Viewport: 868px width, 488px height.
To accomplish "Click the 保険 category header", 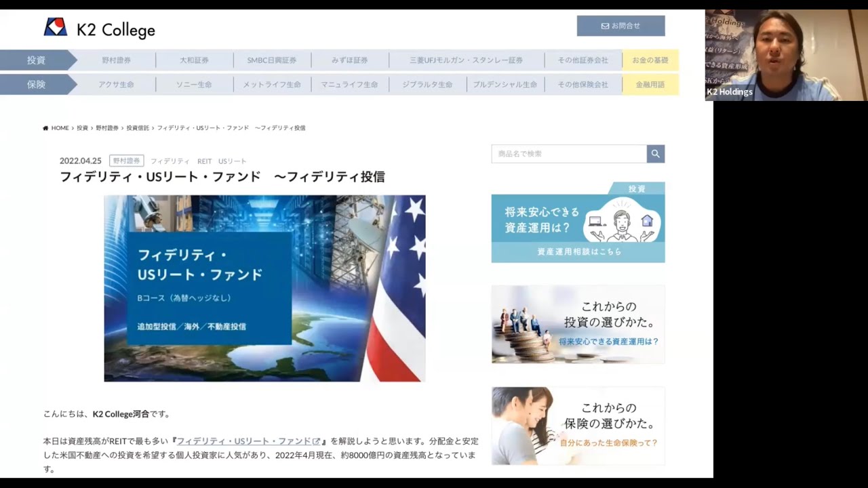I will (x=37, y=85).
